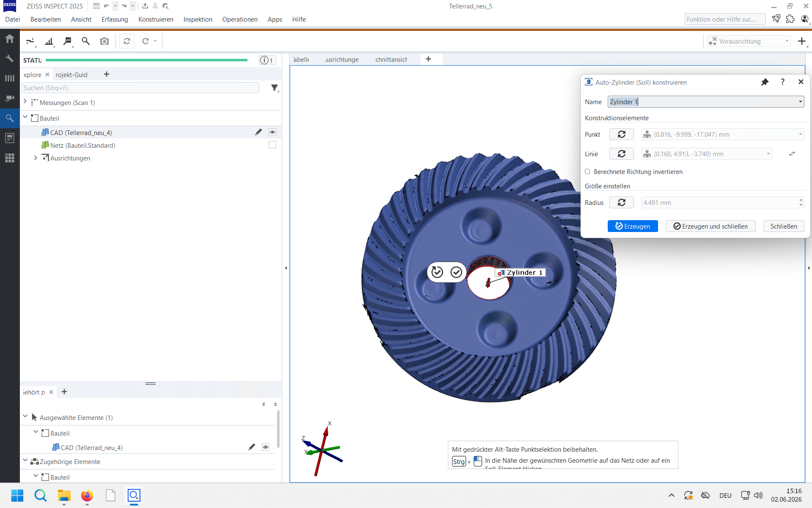Click the plus beside Vorausrichtung dropdown
The width and height of the screenshot is (812, 508).
(x=801, y=41)
